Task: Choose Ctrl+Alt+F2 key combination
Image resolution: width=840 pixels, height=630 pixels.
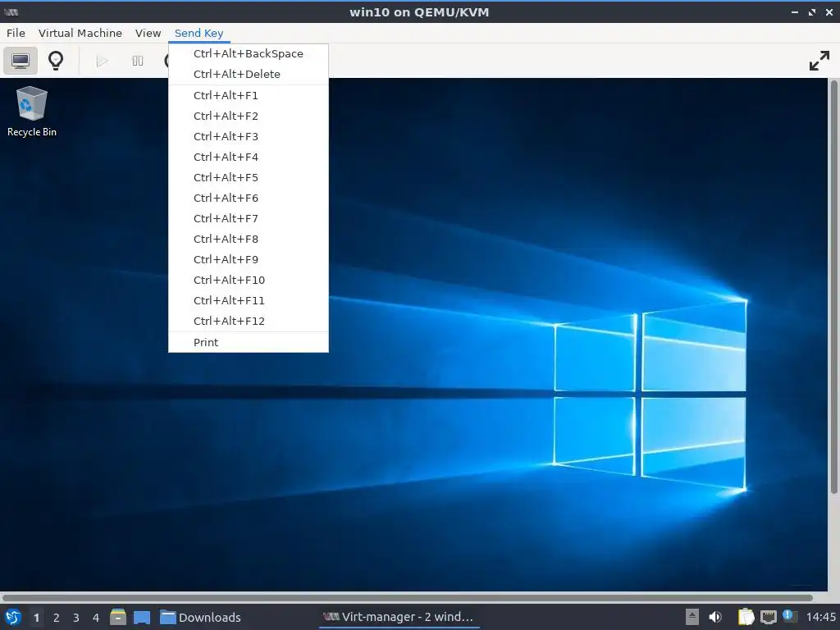Action: point(248,116)
